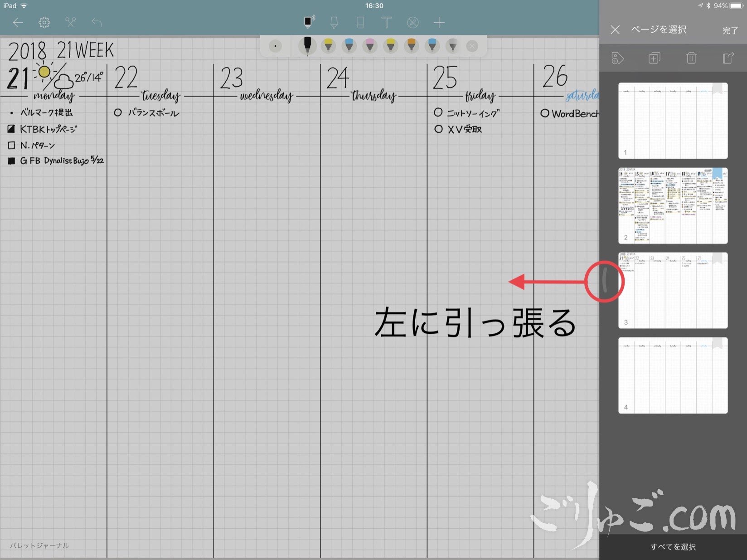Share or export the selected pages
This screenshot has width=747, height=560.
728,58
